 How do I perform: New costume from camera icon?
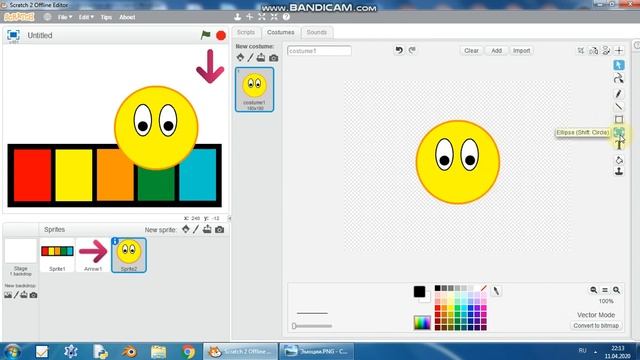[273, 58]
